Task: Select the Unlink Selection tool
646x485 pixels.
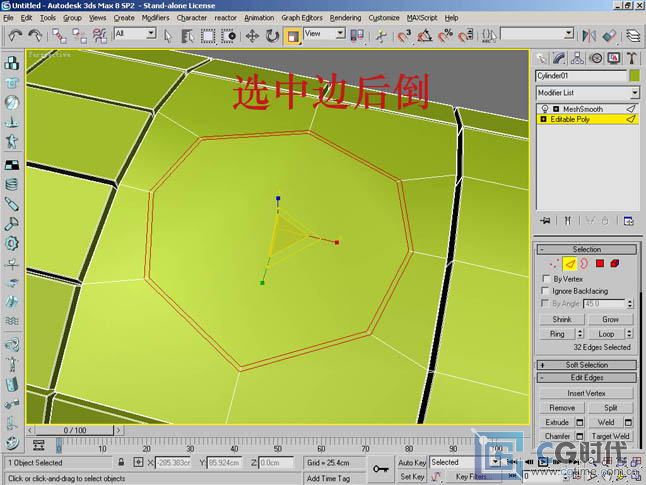Action: [x=79, y=36]
